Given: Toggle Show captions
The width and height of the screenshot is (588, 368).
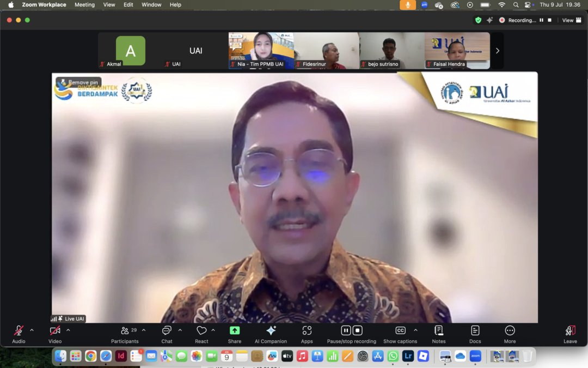Looking at the screenshot, I should 400,334.
